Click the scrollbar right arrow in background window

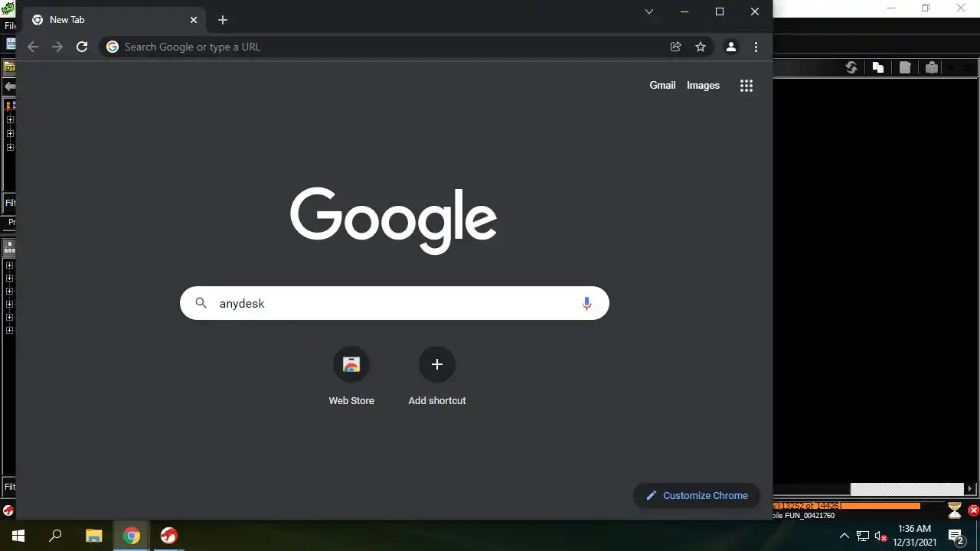(x=970, y=489)
